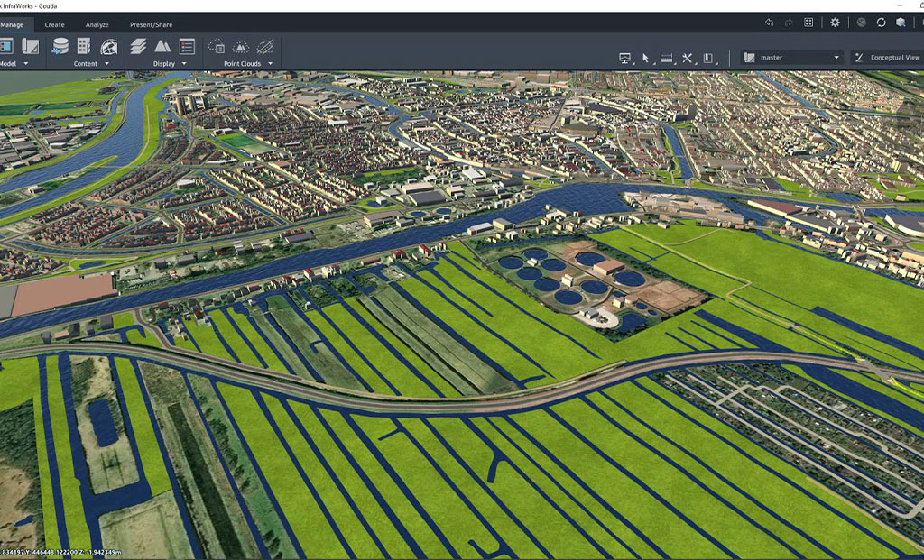Select the arrow selection tool
Screen dimensions: 924x560
click(646, 56)
